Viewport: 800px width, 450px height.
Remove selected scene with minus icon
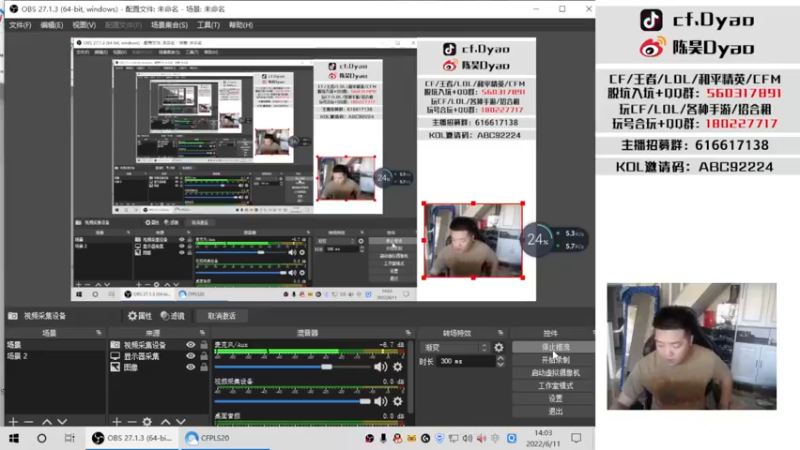tap(29, 422)
